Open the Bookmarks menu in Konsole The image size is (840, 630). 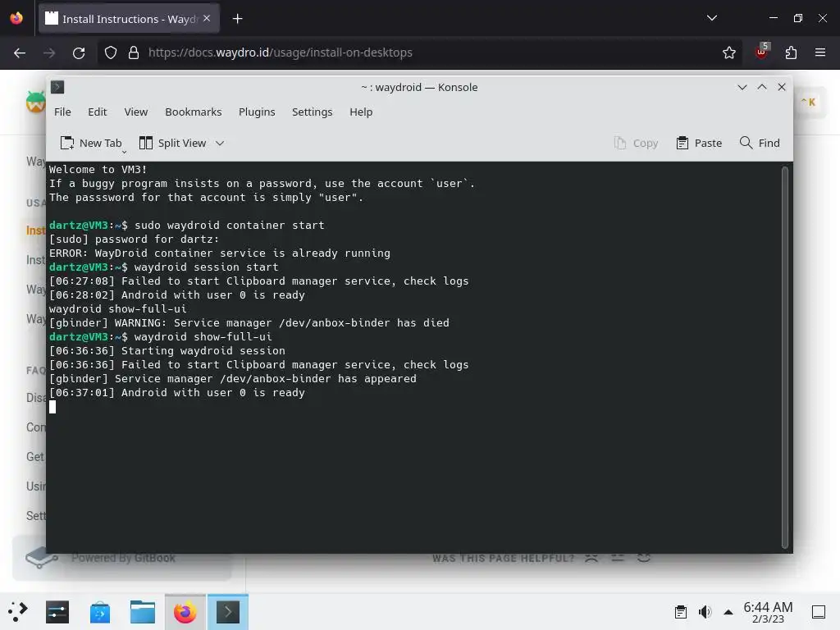pyautogui.click(x=193, y=112)
